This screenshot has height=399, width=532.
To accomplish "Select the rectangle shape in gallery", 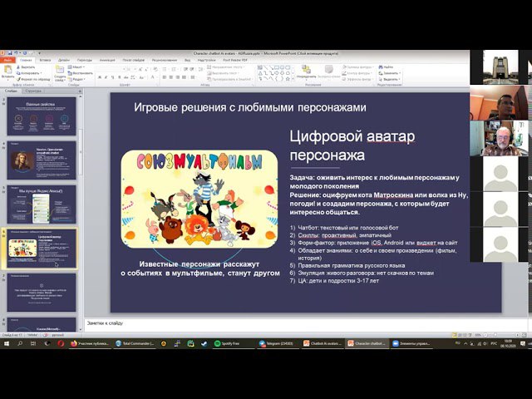I will pyautogui.click(x=277, y=67).
